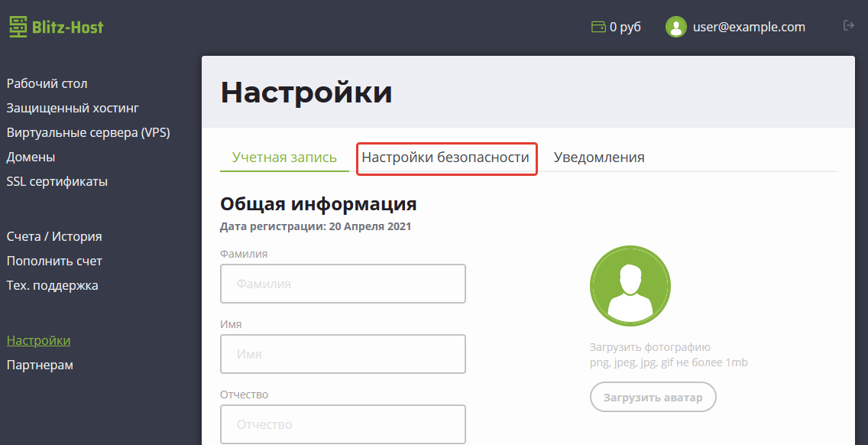Open the Учетная запись tab
Viewport: 868px width, 445px height.
[x=284, y=158]
